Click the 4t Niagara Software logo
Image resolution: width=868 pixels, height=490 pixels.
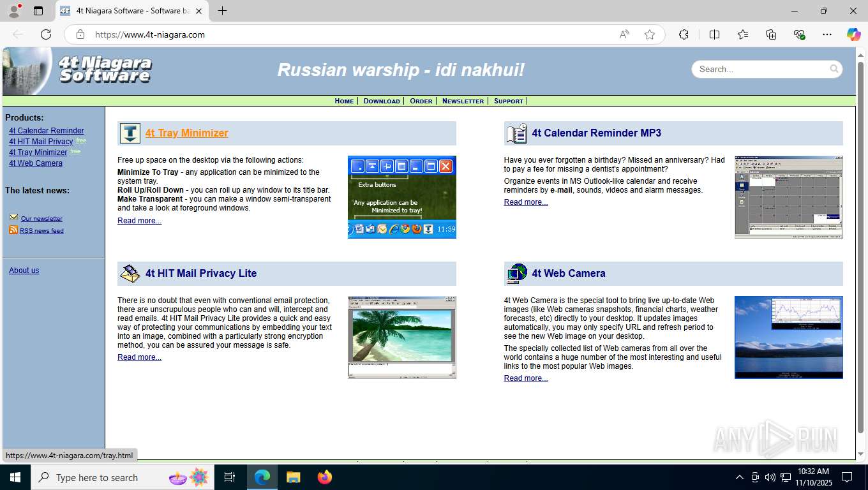(x=78, y=70)
